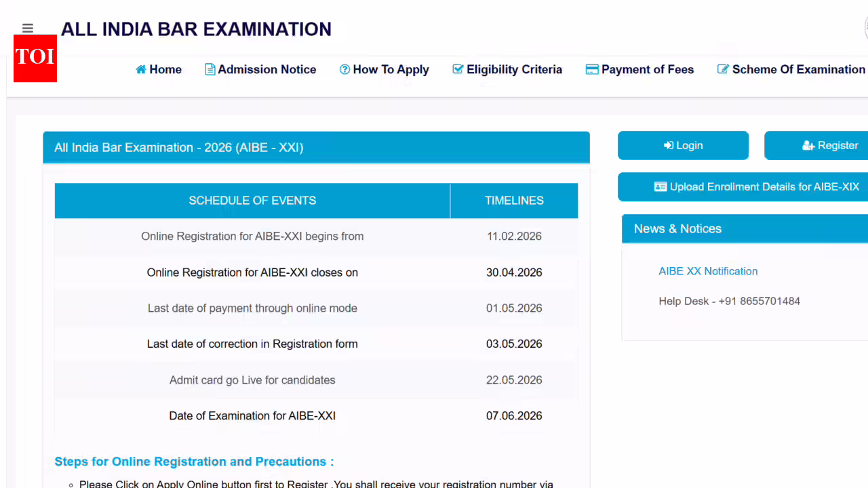The width and height of the screenshot is (868, 488).
Task: Select 'Online Registration for AIBE-XXI begins from' cell
Action: pos(252,237)
